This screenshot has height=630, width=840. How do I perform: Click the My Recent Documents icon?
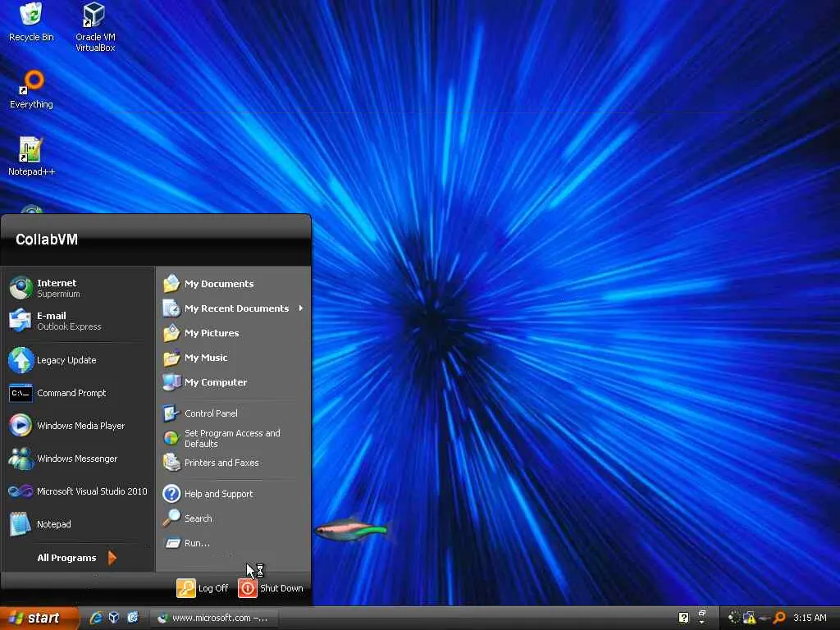point(171,308)
